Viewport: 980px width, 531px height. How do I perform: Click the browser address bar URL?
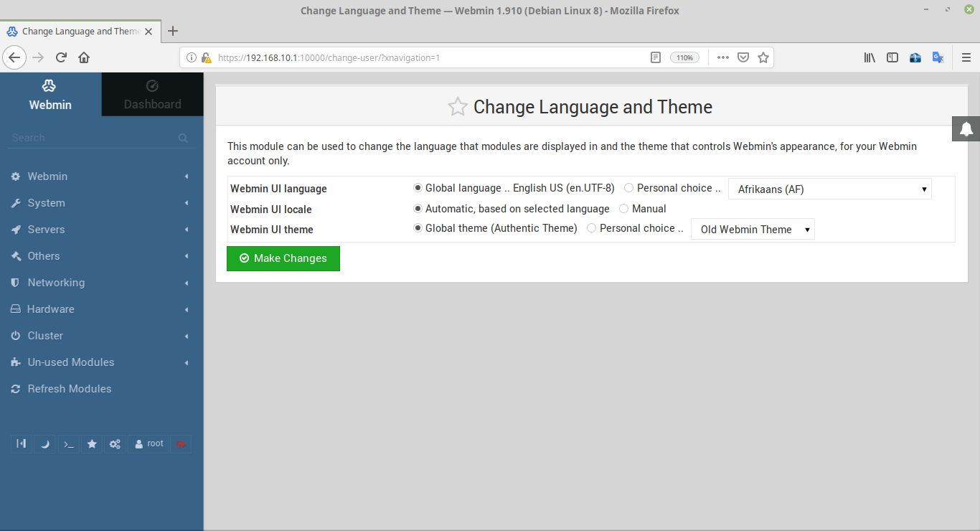click(x=329, y=57)
